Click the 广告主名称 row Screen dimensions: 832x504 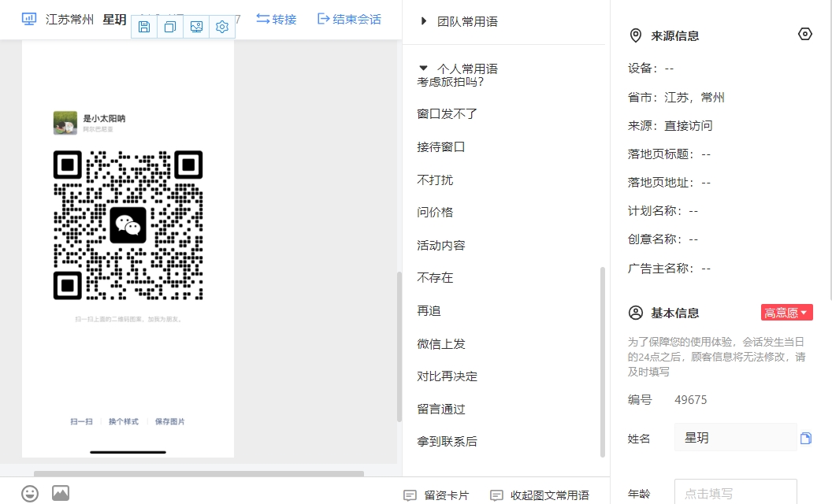point(669,269)
